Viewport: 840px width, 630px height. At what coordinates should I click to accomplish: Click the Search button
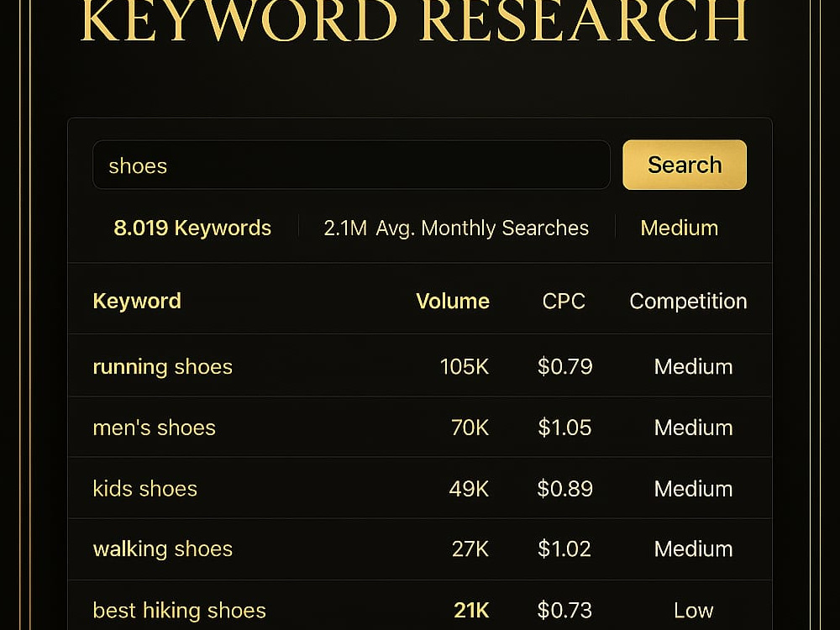point(684,165)
